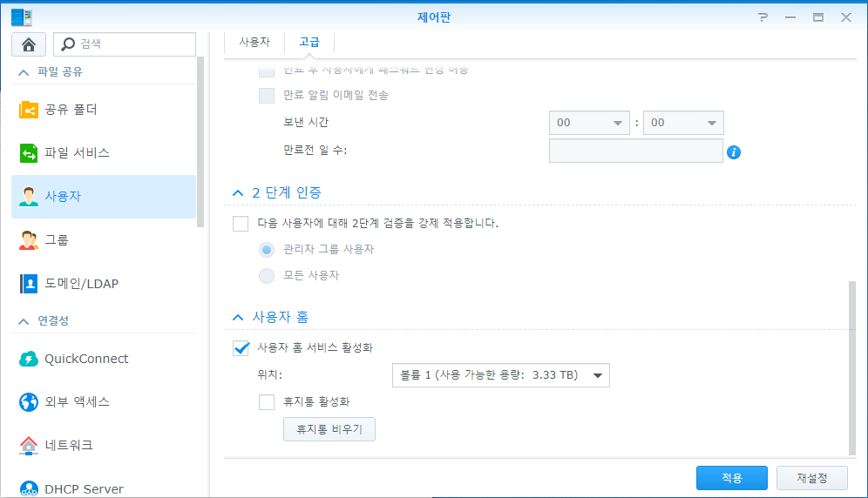Open 파일 서비스 file services icon

[29, 152]
